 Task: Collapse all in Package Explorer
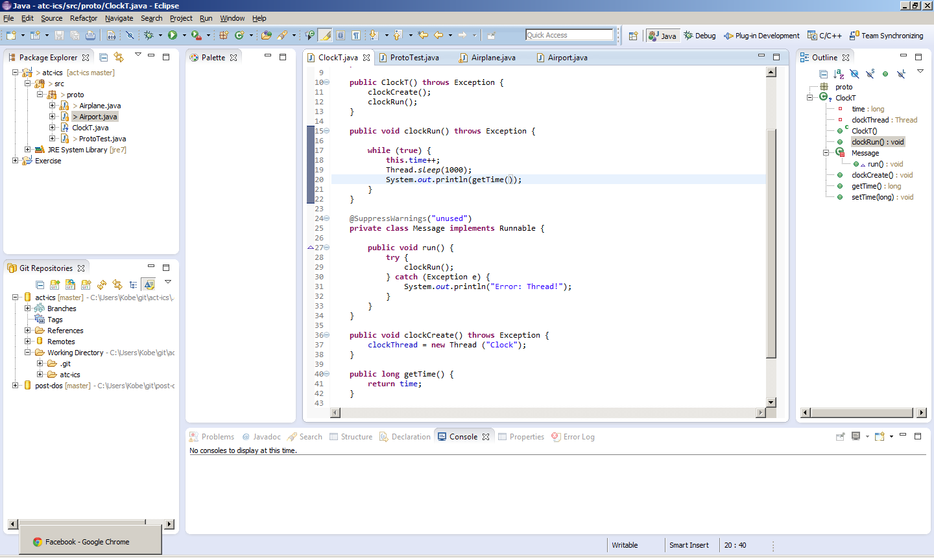pyautogui.click(x=104, y=58)
